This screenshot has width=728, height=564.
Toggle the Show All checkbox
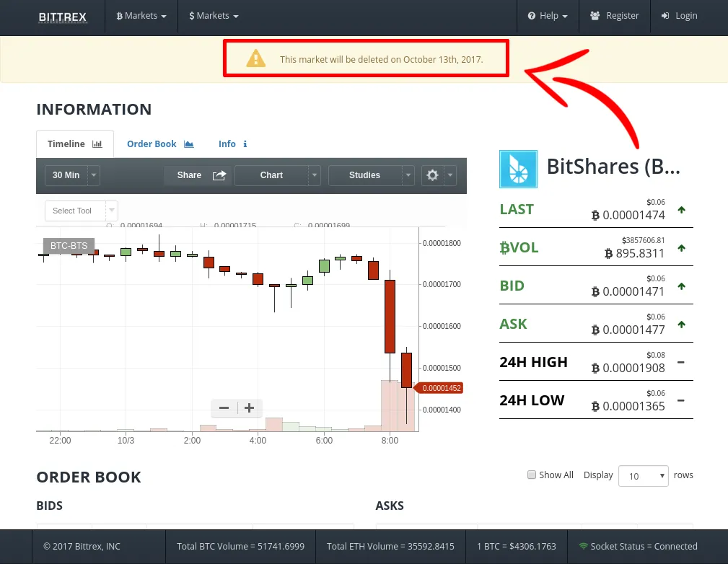click(x=532, y=475)
